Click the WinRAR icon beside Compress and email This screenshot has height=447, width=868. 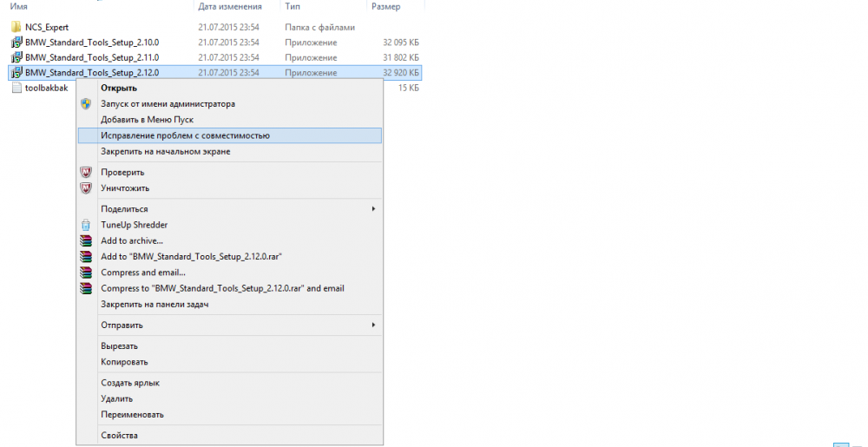pos(85,273)
